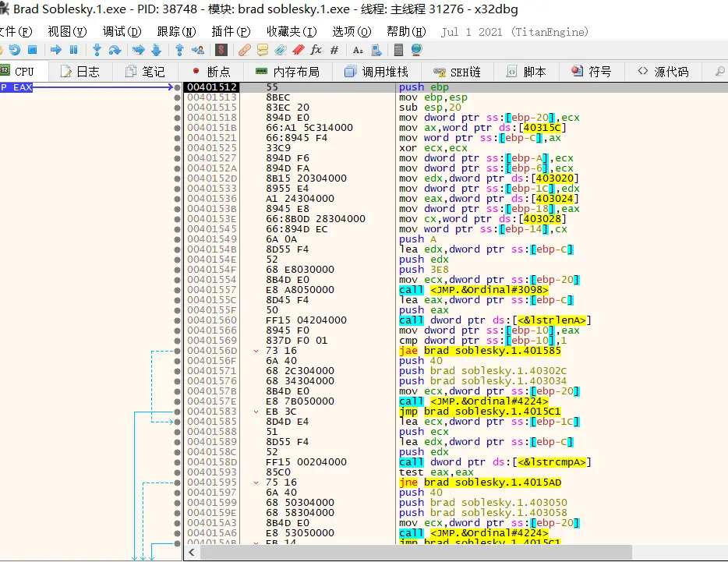Toggle breakpoint dot at address 0040156D
The image size is (728, 562).
178,351
